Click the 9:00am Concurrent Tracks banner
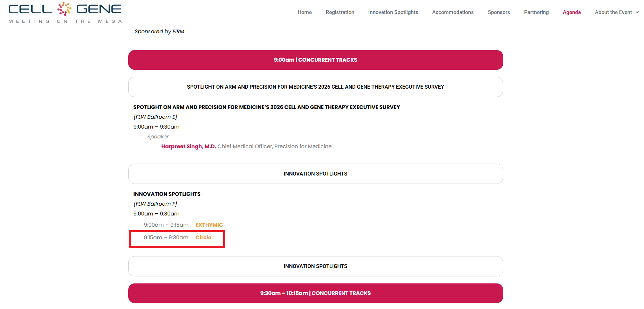The width and height of the screenshot is (644, 309). pyautogui.click(x=315, y=60)
